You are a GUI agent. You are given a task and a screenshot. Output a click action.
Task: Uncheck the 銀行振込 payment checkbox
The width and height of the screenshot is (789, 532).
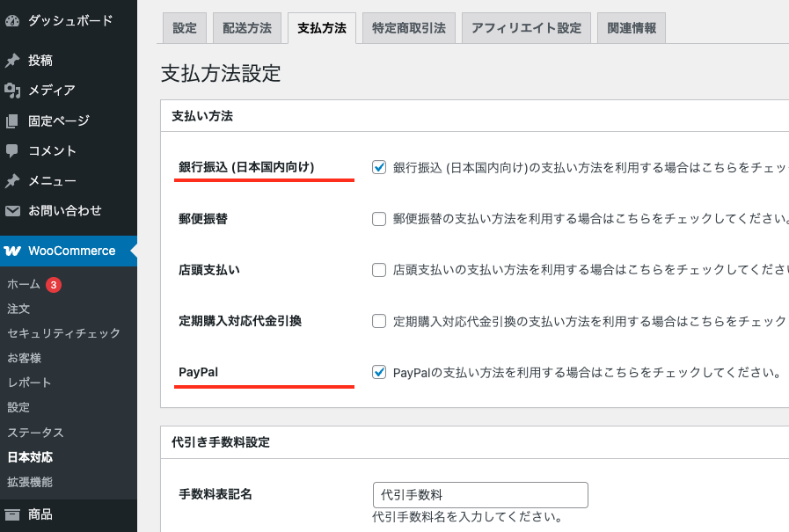point(379,167)
